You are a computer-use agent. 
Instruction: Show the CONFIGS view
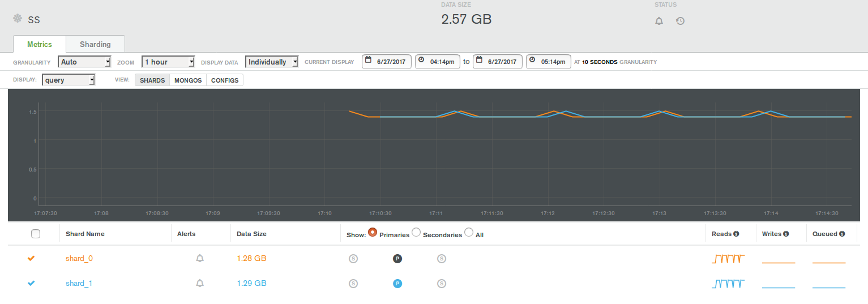coord(225,80)
